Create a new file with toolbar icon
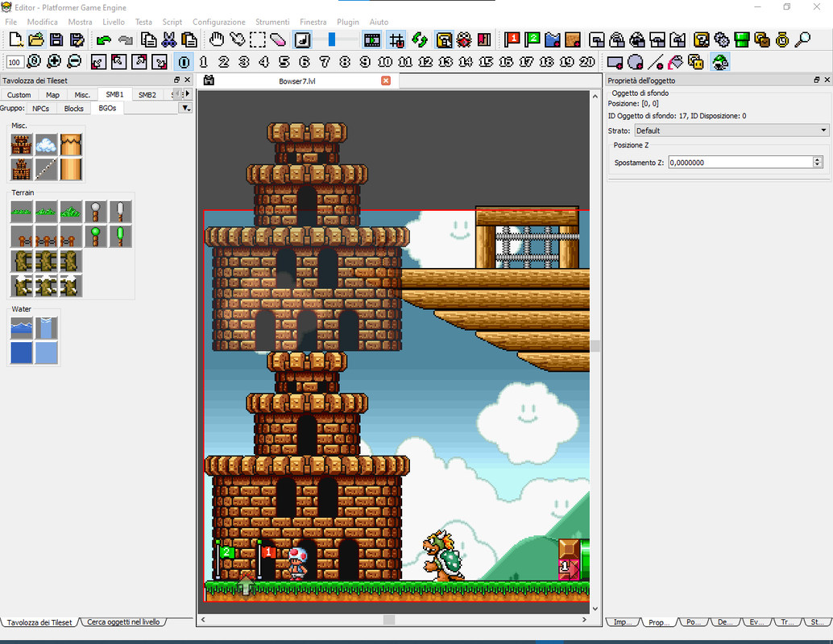 click(x=16, y=39)
